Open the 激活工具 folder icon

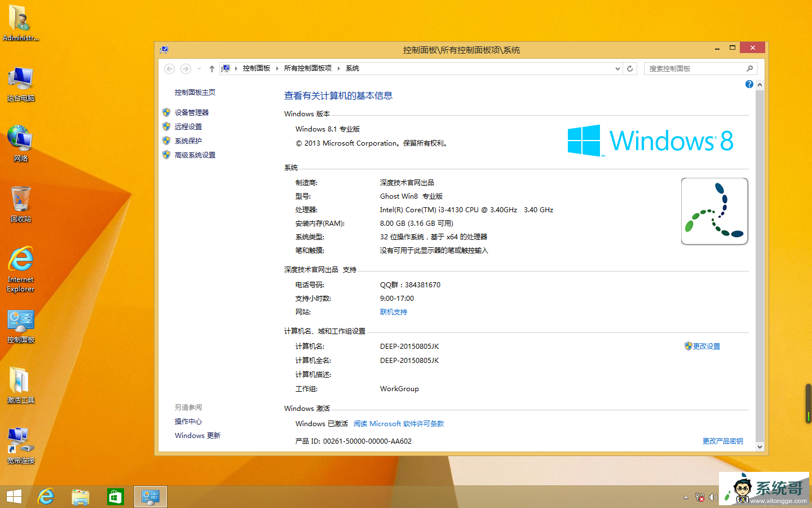(21, 385)
